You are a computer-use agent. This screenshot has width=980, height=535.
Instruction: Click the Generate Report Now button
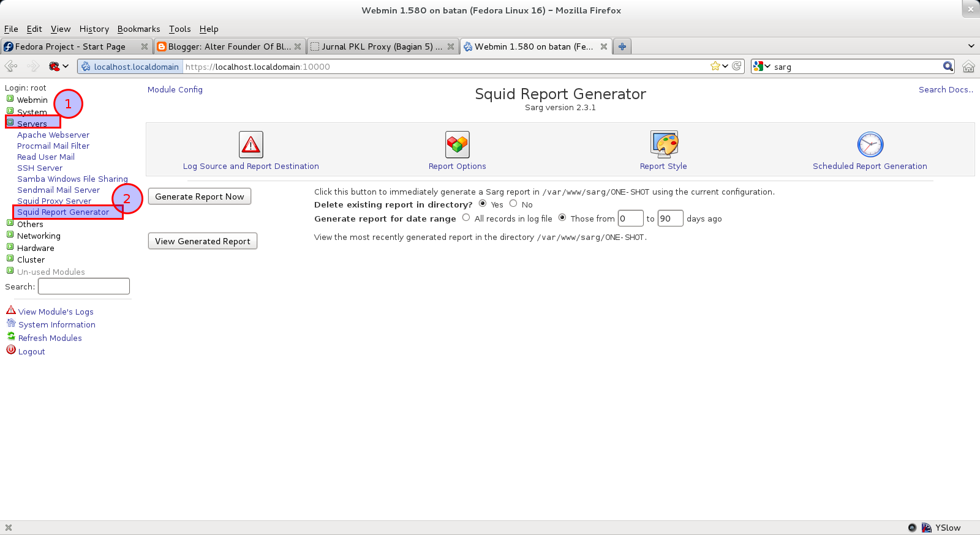pos(200,196)
